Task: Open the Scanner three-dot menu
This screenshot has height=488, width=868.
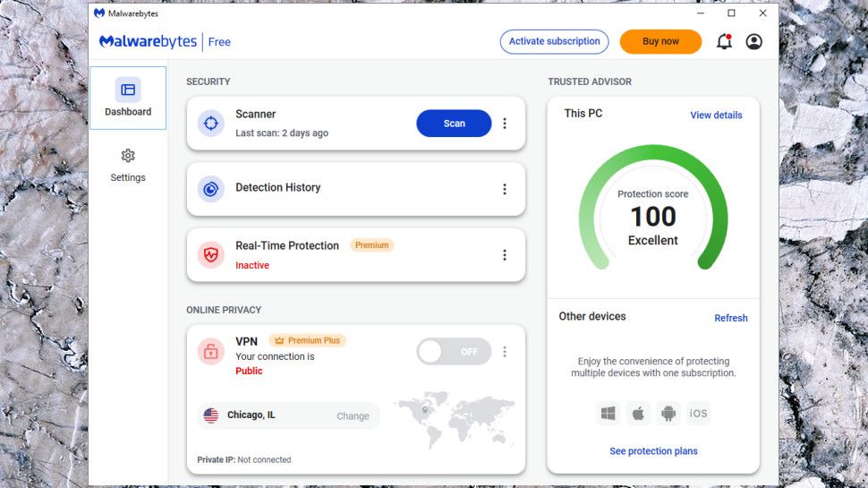Action: (505, 124)
